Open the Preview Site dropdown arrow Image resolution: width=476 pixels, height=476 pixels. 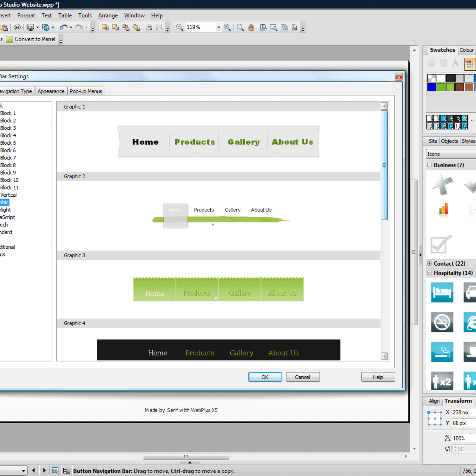pos(37,27)
